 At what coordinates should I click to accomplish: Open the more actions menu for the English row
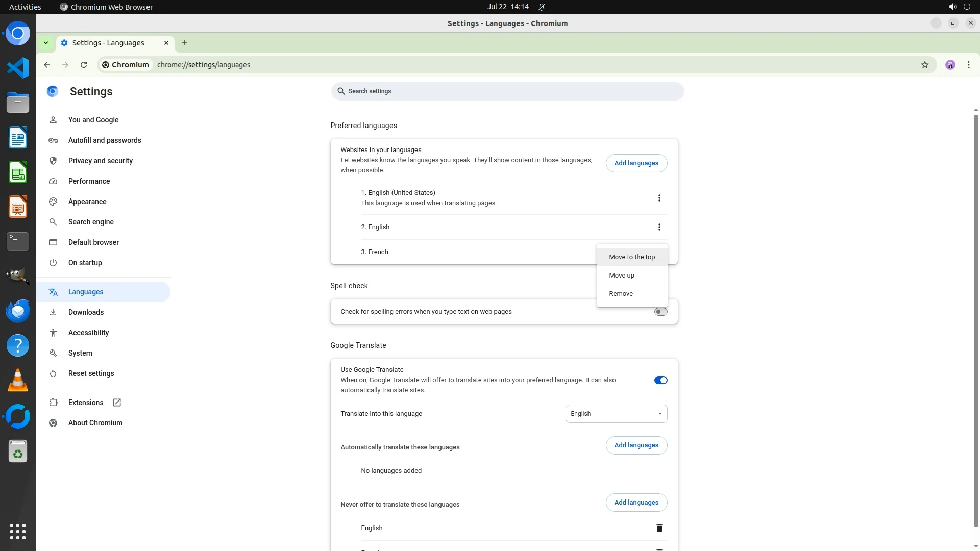coord(659,227)
